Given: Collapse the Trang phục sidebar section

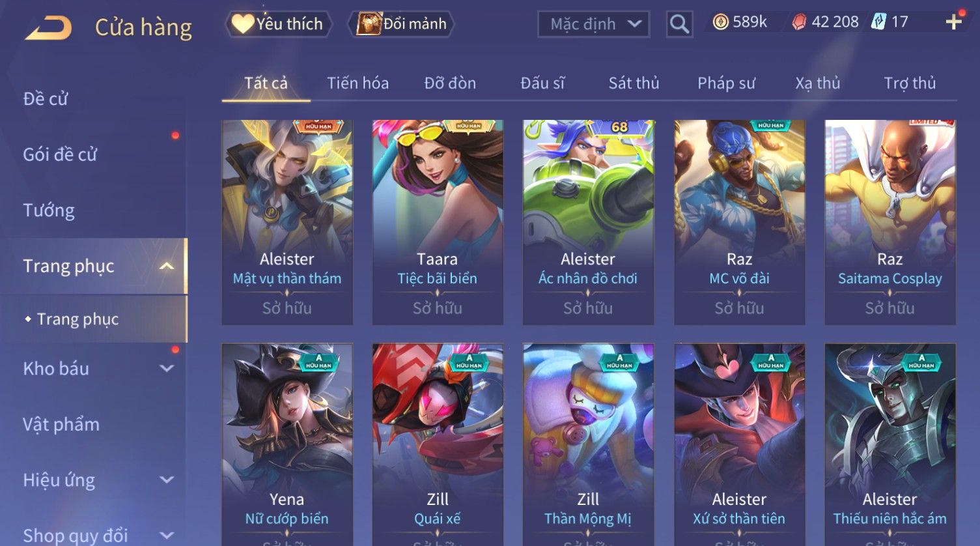Looking at the screenshot, I should (x=167, y=266).
